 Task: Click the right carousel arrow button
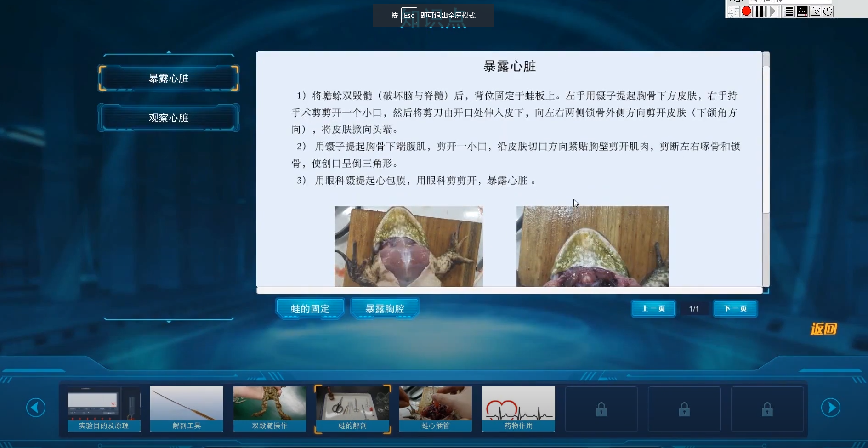click(x=831, y=408)
